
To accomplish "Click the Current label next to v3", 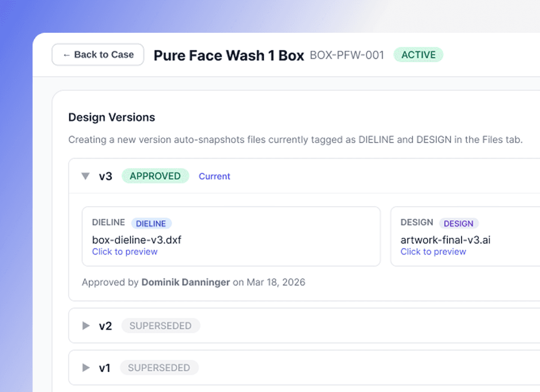I will point(214,176).
